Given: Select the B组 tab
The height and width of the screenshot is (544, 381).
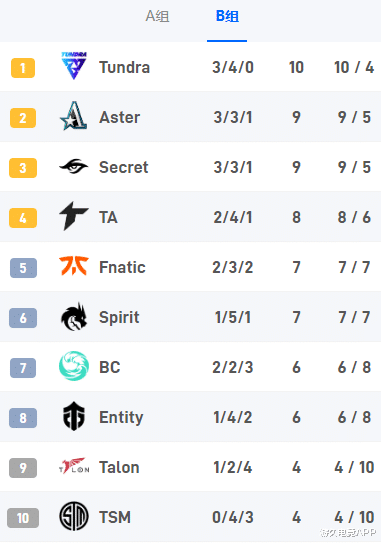Looking at the screenshot, I should pyautogui.click(x=227, y=16).
